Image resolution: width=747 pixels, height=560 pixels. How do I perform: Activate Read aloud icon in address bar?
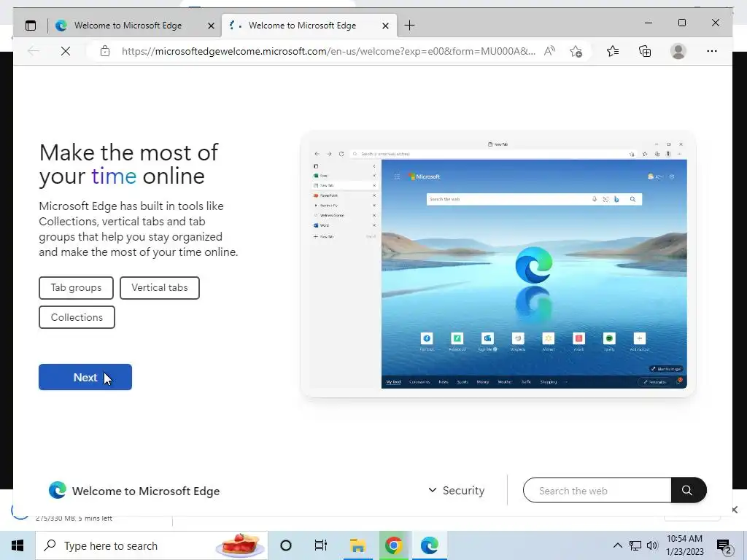(x=549, y=51)
